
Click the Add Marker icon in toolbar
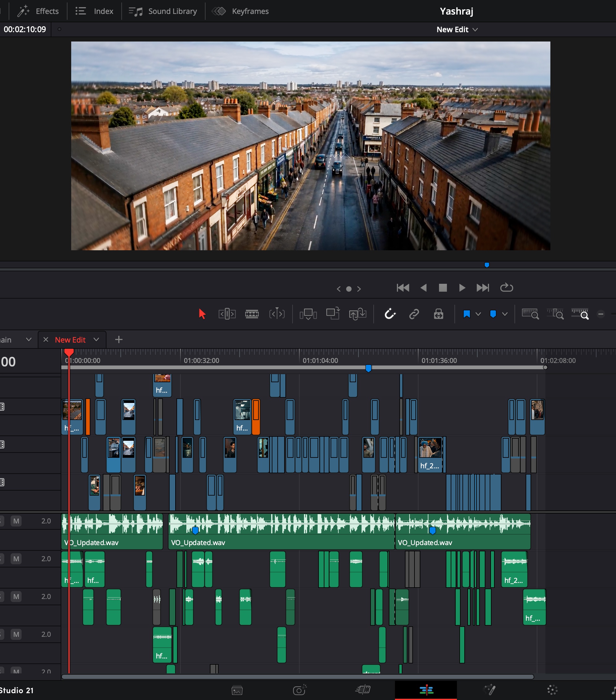(x=493, y=314)
